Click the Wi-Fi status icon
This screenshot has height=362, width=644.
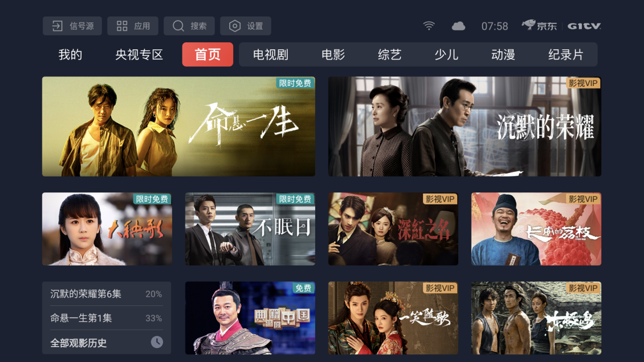tap(429, 26)
